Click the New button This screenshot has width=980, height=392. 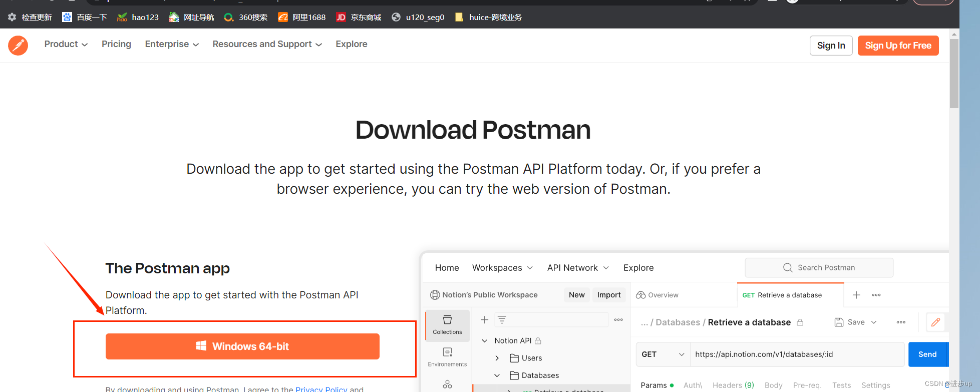576,295
